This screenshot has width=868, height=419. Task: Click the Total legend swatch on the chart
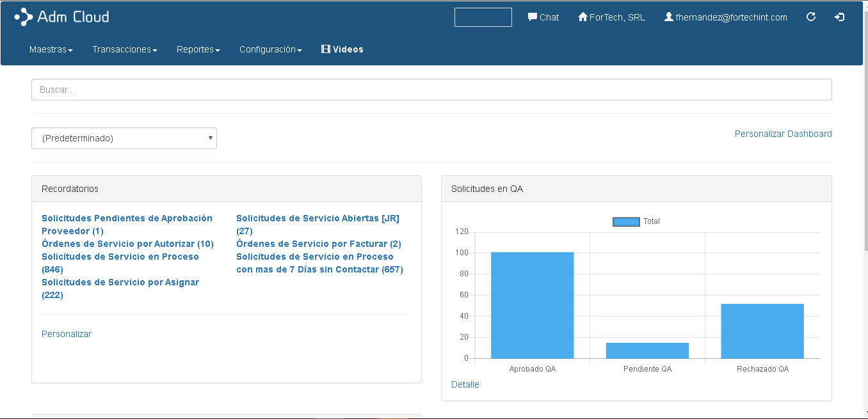coord(626,221)
